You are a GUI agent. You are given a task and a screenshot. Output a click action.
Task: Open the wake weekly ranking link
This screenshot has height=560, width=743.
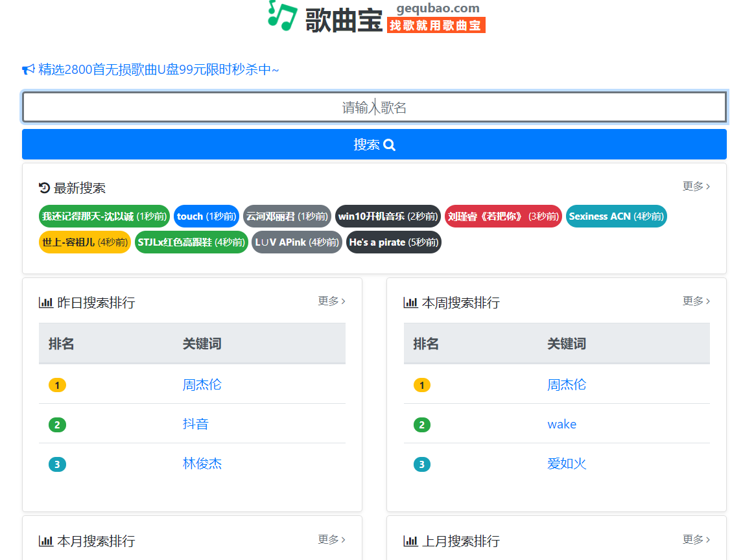561,424
